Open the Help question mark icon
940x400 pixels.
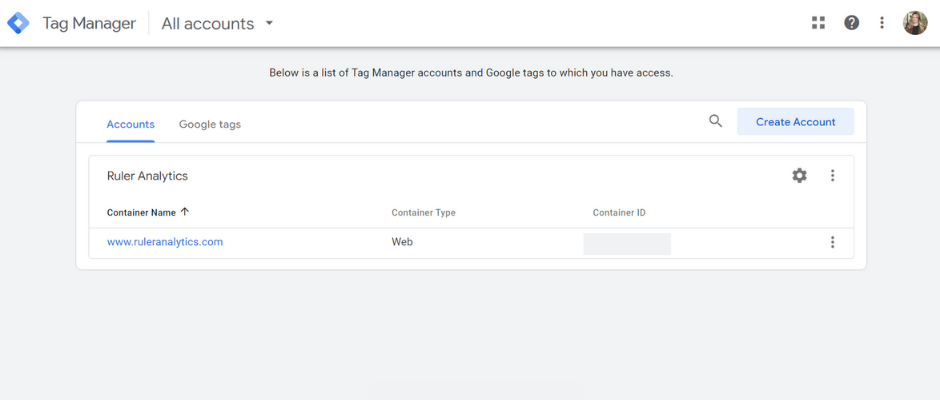(851, 23)
